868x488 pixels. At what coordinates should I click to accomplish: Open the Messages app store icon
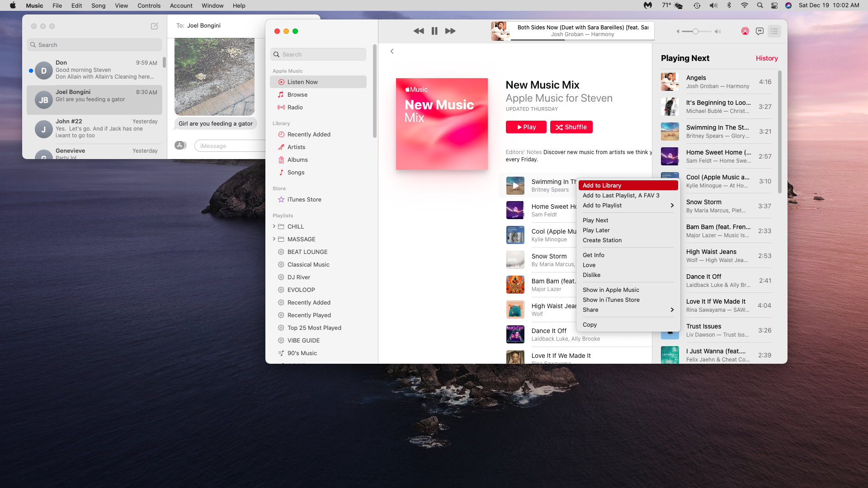tap(180, 145)
